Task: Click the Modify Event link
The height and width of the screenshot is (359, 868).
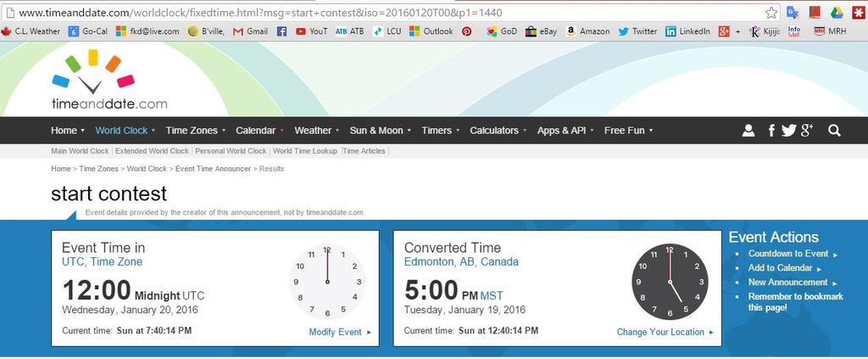Action: tap(336, 332)
